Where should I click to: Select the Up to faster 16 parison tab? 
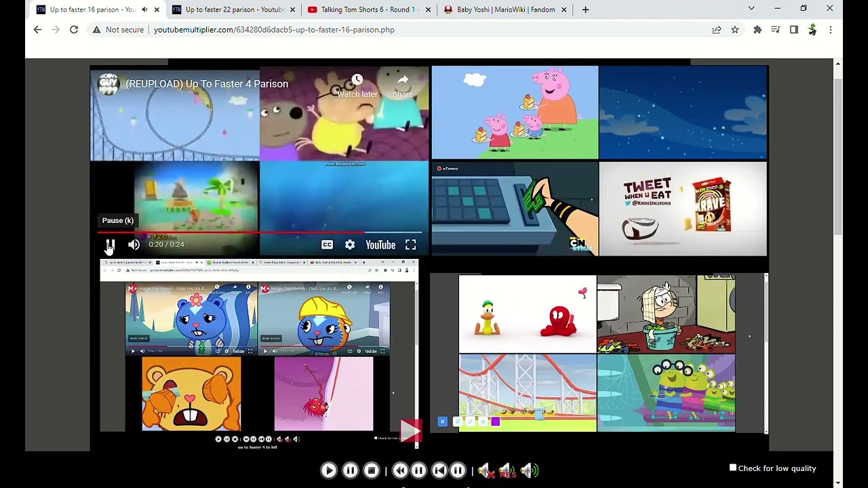(92, 9)
